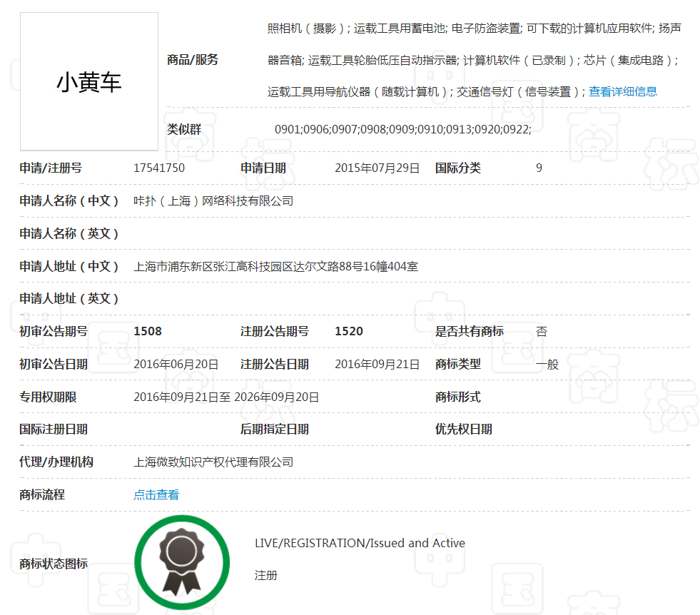Select the 国际分类 value 9

click(x=539, y=168)
